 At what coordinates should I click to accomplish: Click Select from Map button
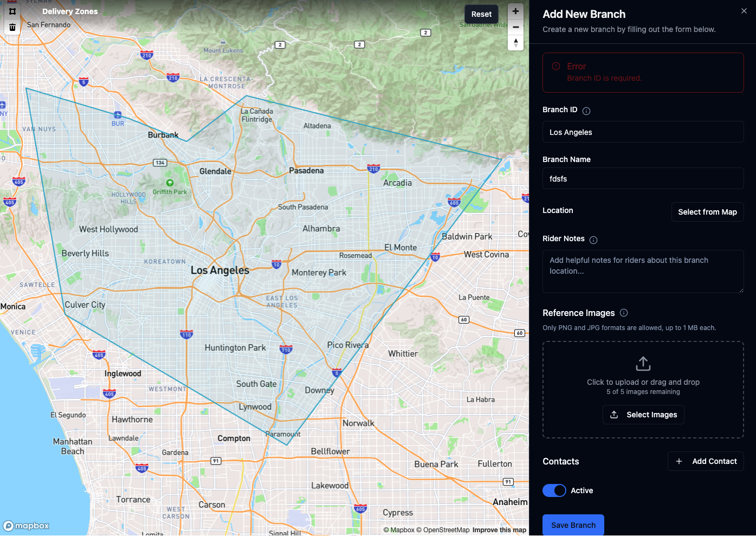(x=707, y=212)
